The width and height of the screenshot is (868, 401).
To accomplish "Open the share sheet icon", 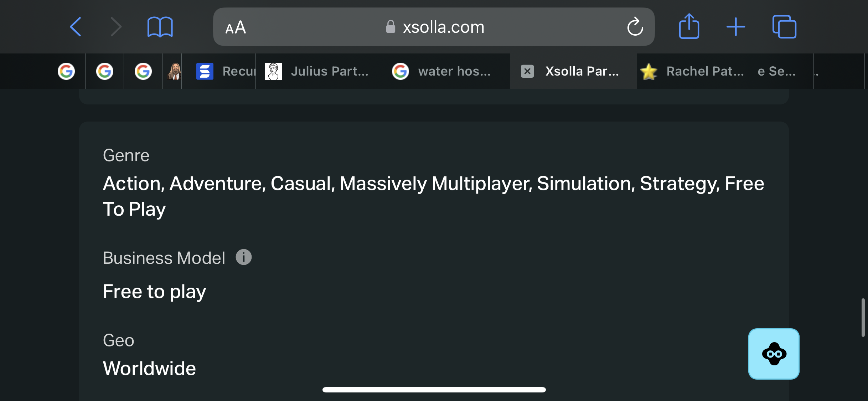I will coord(689,26).
